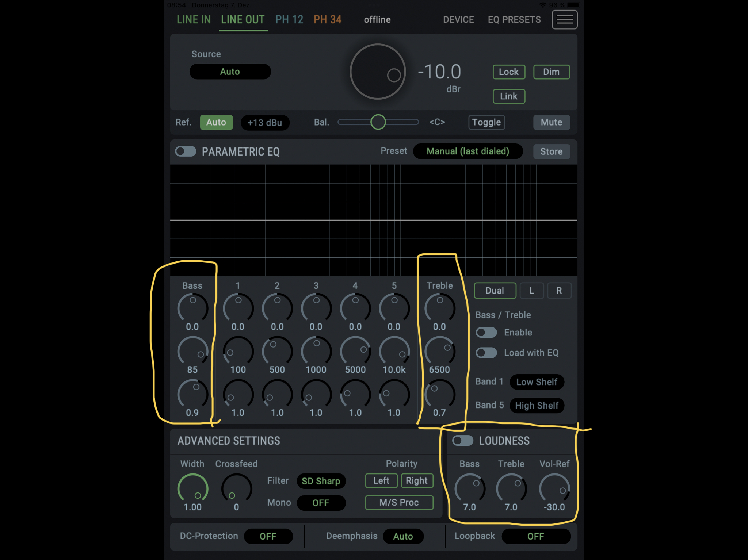Adjust the Bass Q knob at 0.9
The height and width of the screenshot is (560, 748).
tap(192, 394)
